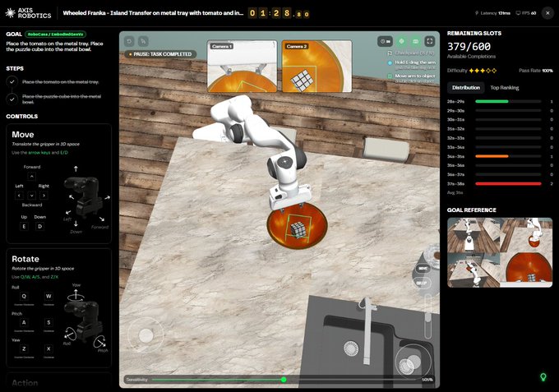Select the cursor pointer tool icon
The height and width of the screenshot is (392, 559).
coord(143,41)
